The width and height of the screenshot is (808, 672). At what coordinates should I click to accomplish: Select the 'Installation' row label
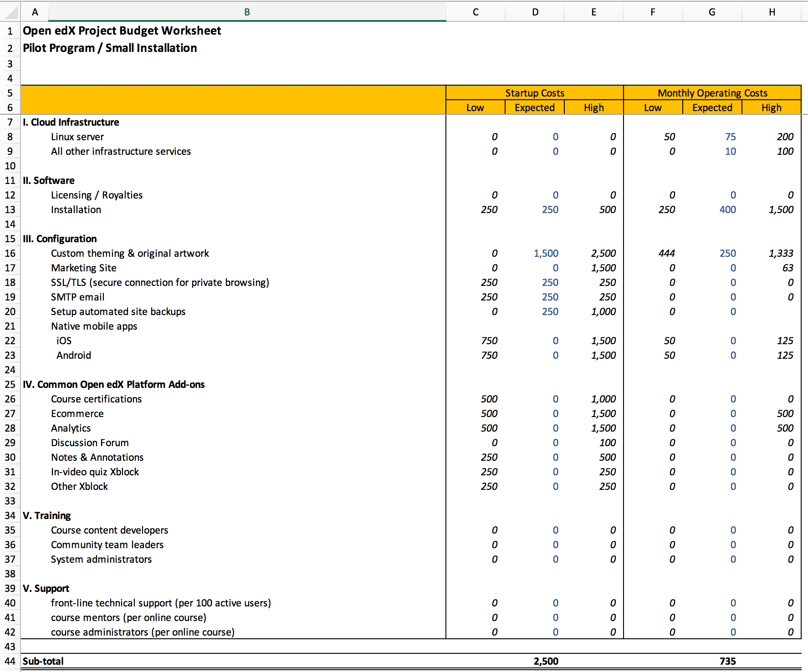pos(76,209)
